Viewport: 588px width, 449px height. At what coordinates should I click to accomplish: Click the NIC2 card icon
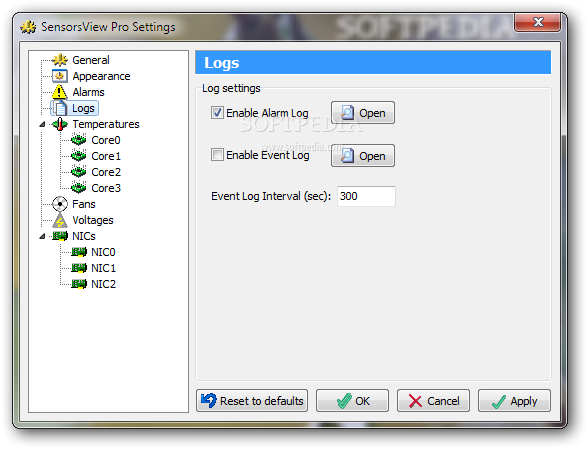tap(79, 284)
